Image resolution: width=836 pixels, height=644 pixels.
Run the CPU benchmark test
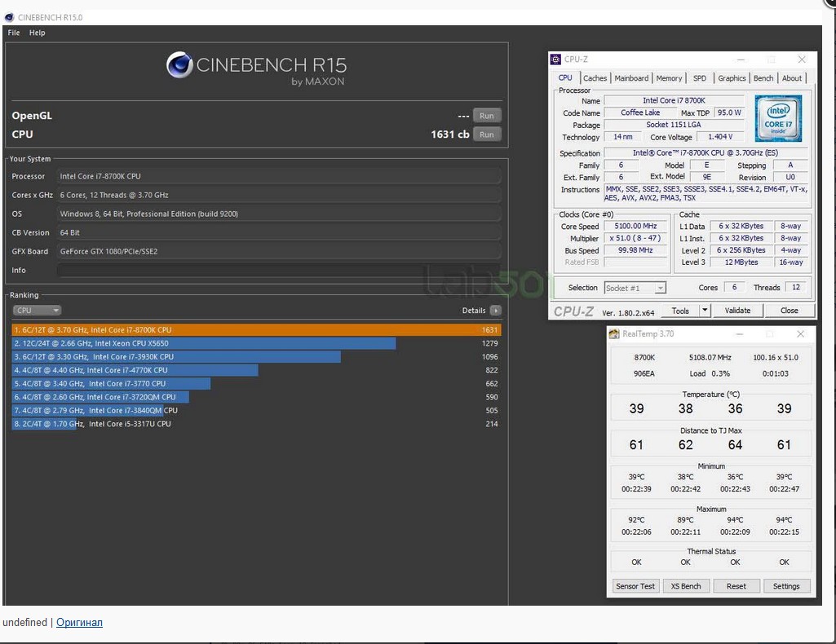[x=487, y=135]
